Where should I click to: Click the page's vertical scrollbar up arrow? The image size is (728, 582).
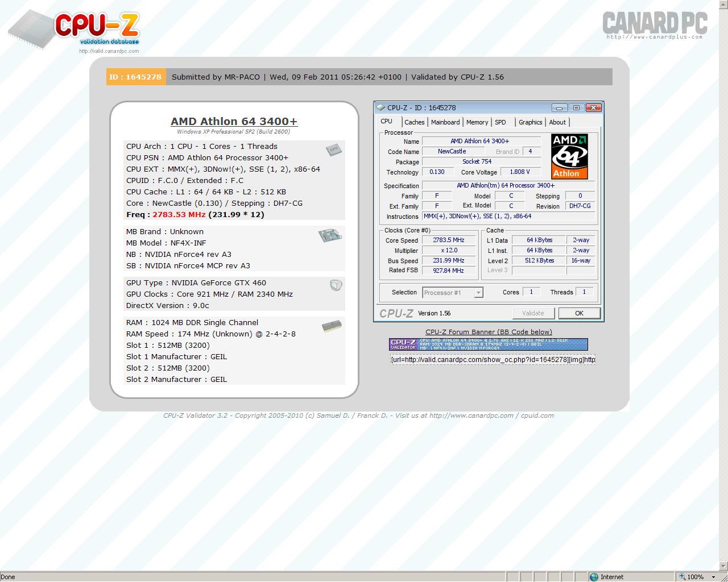(x=723, y=5)
